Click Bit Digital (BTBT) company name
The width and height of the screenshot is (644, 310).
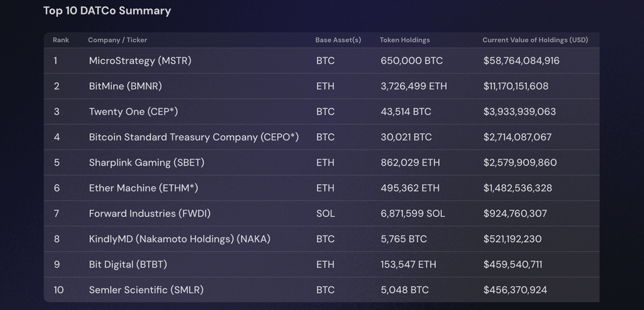coord(127,264)
